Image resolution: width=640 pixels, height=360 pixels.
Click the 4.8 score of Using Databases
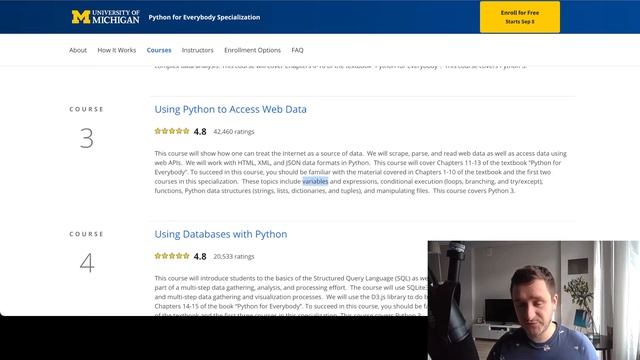[200, 256]
